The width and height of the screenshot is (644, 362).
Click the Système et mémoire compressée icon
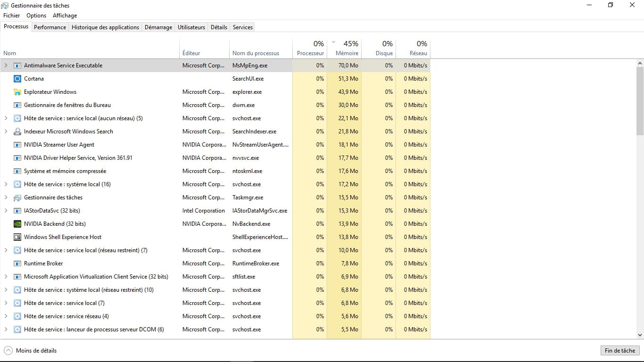pyautogui.click(x=17, y=171)
